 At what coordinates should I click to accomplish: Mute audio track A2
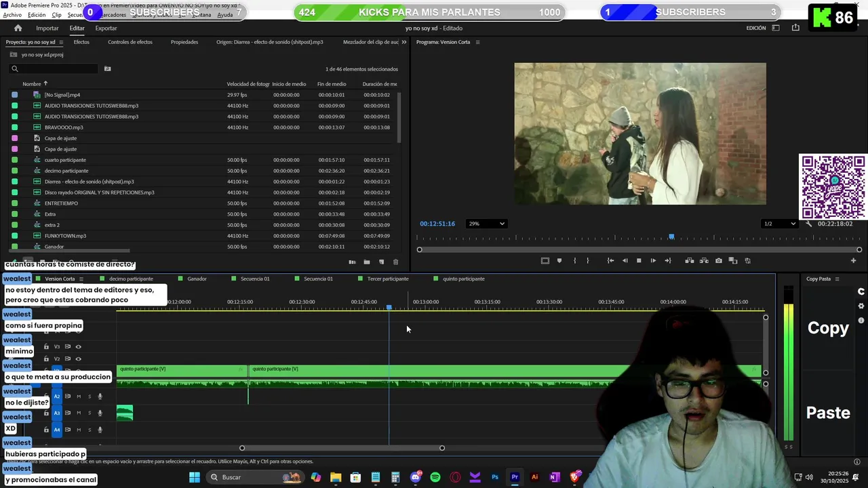click(78, 396)
